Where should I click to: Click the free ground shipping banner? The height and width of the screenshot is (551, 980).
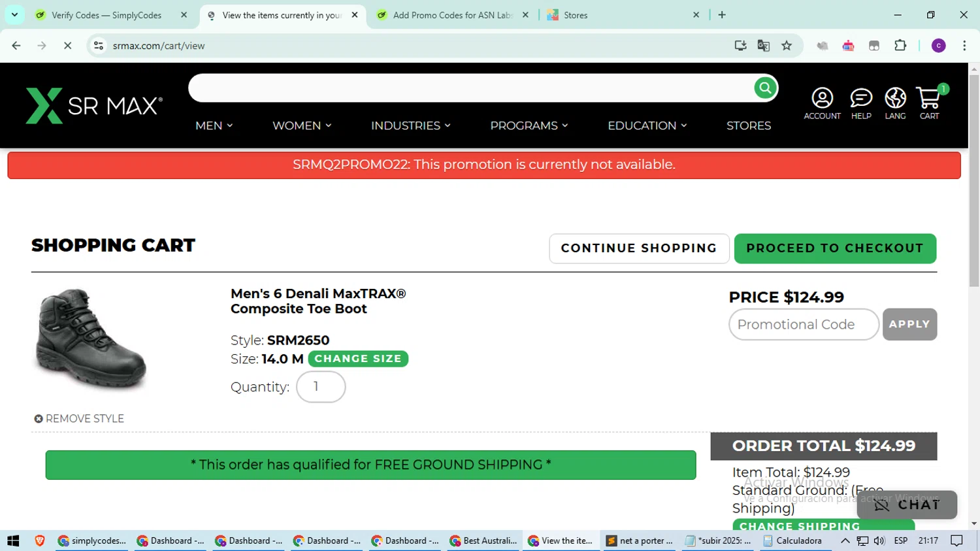click(370, 465)
